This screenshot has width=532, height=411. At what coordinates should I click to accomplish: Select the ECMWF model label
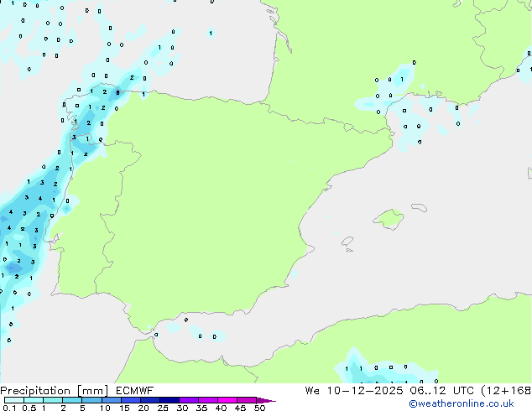pyautogui.click(x=135, y=390)
